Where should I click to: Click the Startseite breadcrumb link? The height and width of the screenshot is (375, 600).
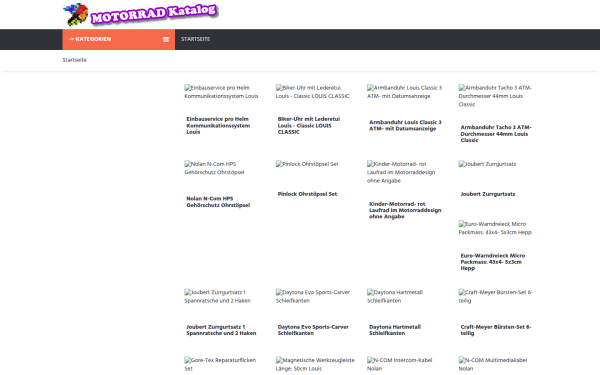[x=75, y=60]
